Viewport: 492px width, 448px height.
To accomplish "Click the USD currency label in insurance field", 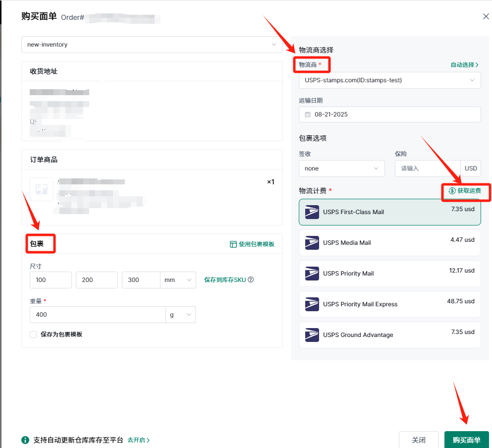I will click(x=471, y=168).
